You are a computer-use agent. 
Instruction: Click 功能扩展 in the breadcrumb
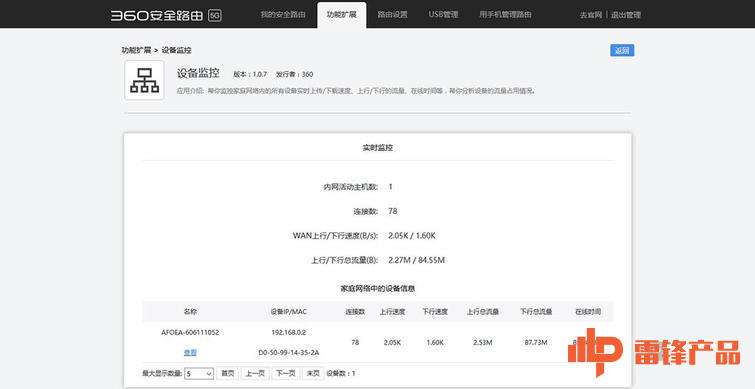pos(136,50)
